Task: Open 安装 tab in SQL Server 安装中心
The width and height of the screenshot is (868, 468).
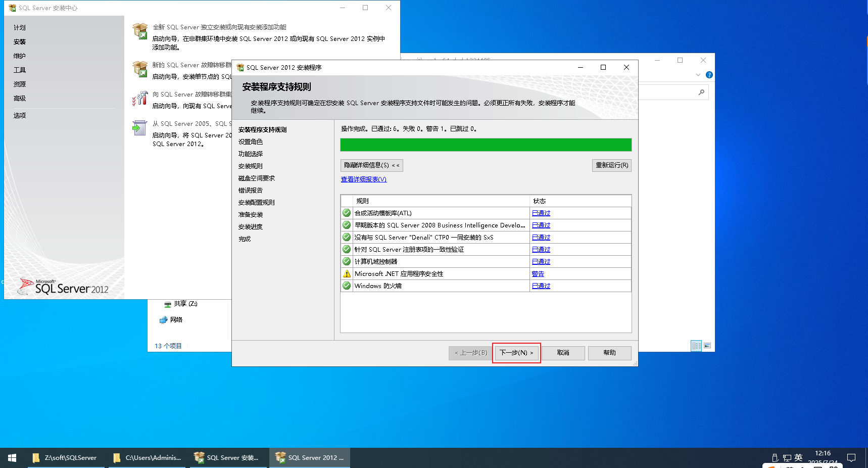Action: point(20,42)
